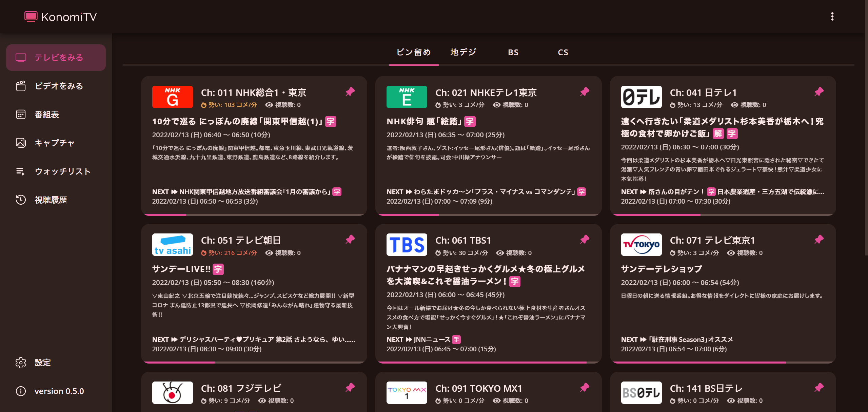Select the CS tab
The height and width of the screenshot is (412, 868).
(563, 52)
